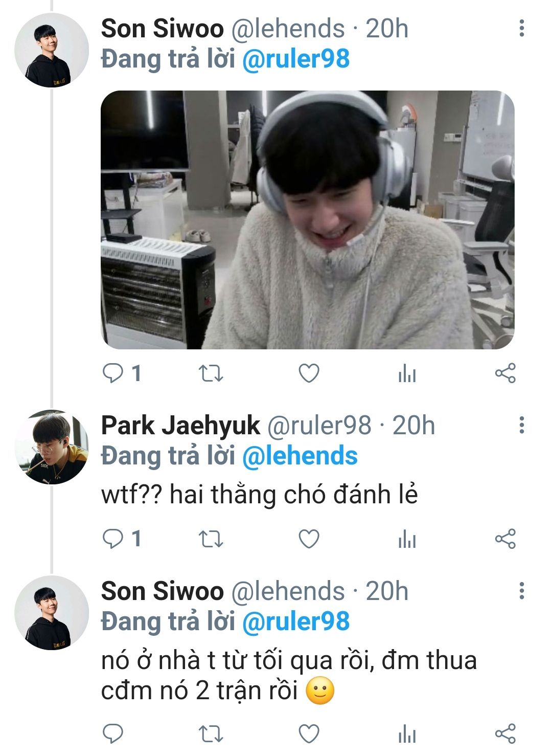Retweet Park Jaehyuk's tweet
This screenshot has width=552, height=756.
[x=211, y=539]
